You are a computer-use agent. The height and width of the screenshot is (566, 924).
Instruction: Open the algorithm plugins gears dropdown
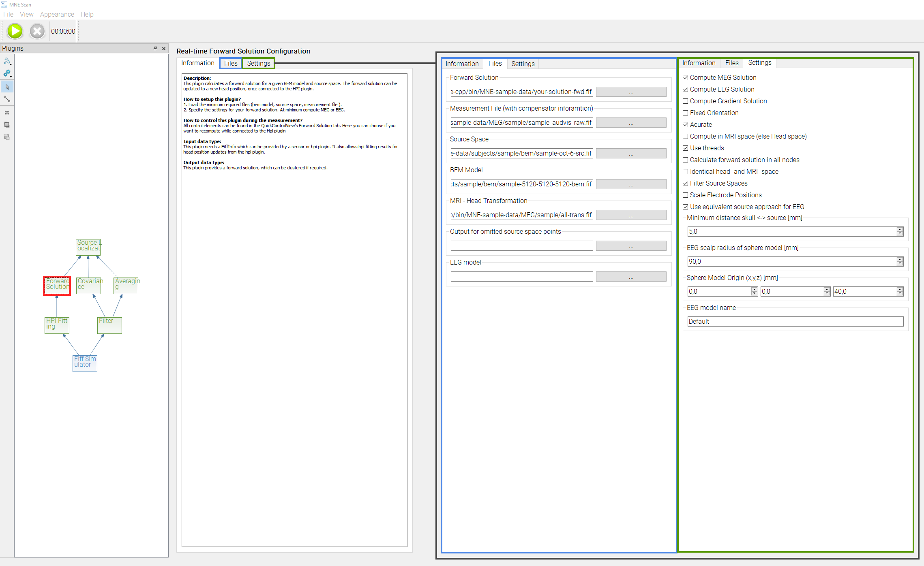7,74
